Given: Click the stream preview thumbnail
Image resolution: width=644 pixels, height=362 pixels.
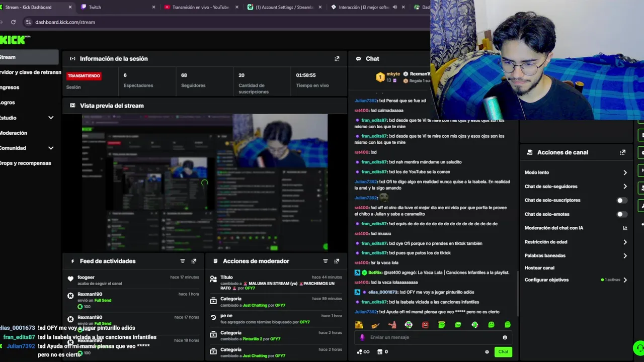Looking at the screenshot, I should [205, 183].
